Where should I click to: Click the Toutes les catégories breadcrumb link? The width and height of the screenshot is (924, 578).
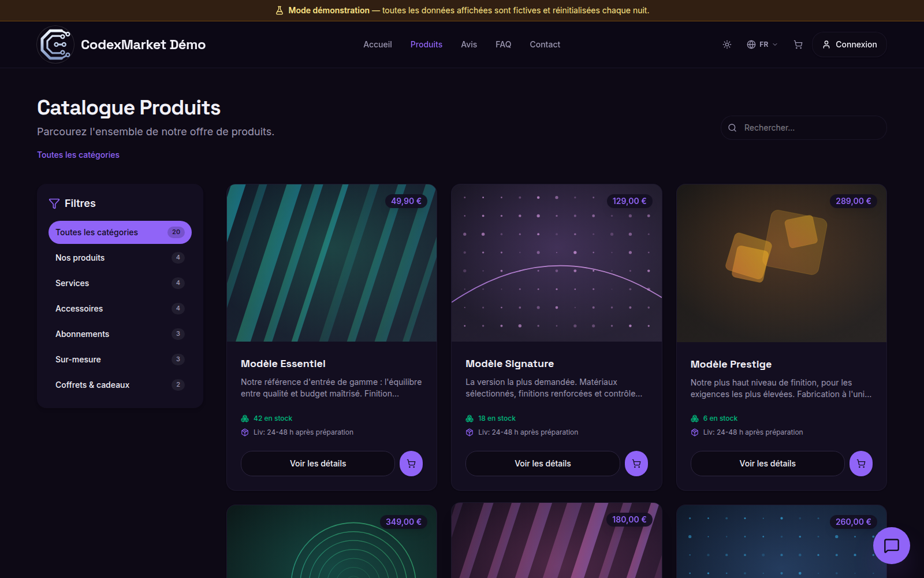click(79, 155)
